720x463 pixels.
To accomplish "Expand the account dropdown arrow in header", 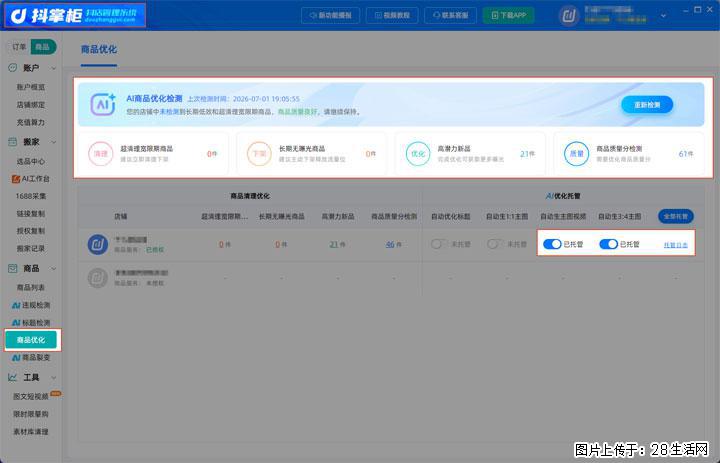I will (x=663, y=16).
